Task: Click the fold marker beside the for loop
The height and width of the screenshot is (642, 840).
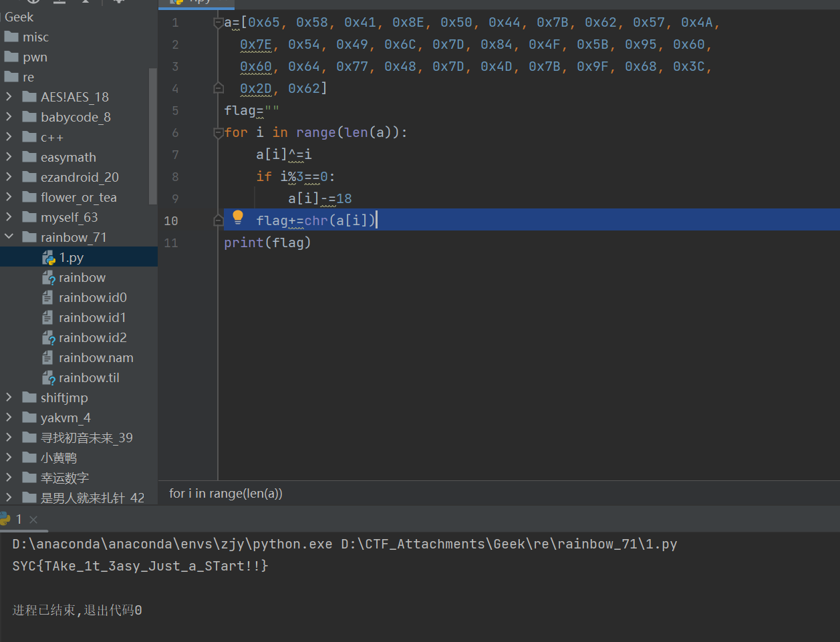Action: (x=218, y=133)
